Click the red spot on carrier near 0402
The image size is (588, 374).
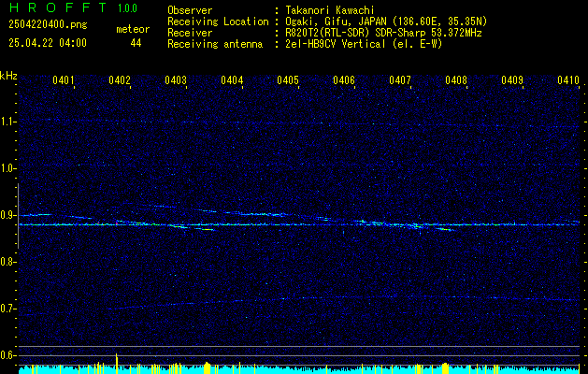coord(117,223)
